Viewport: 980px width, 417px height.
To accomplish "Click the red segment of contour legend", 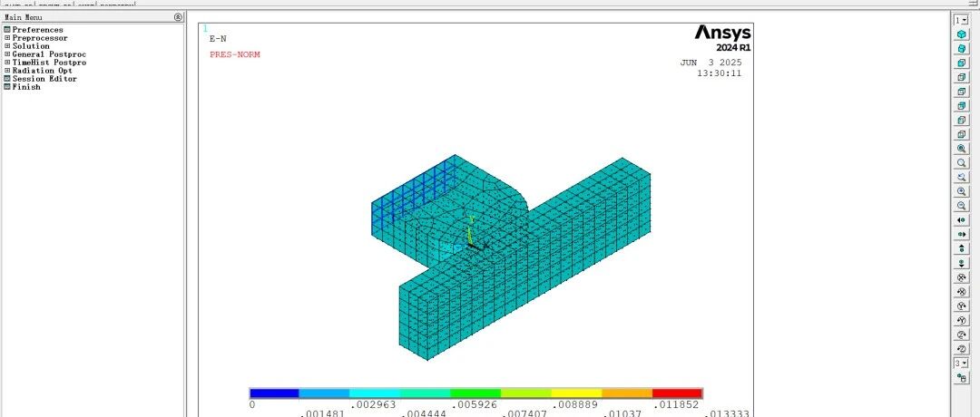I will click(677, 393).
